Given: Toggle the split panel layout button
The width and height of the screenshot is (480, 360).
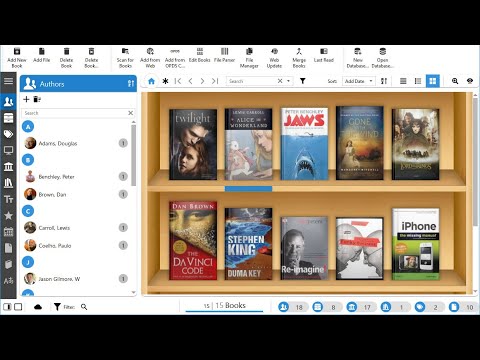Looking at the screenshot, I should [8, 307].
